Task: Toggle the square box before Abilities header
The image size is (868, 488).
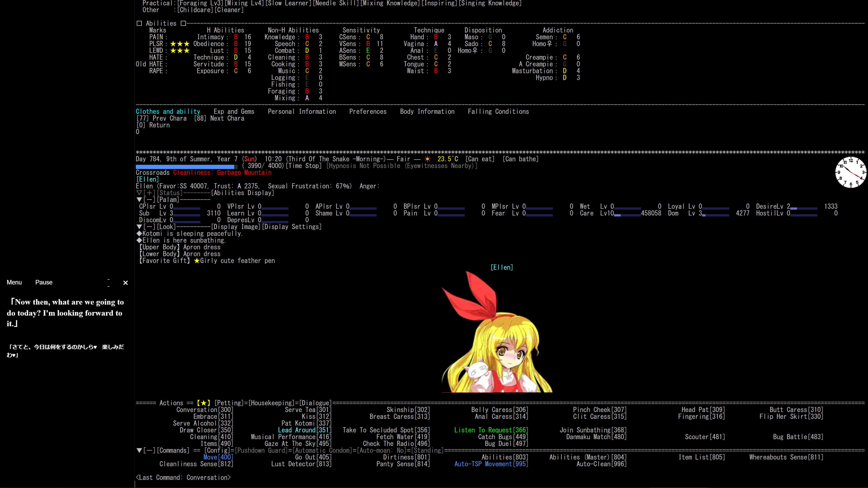Action: (x=139, y=23)
